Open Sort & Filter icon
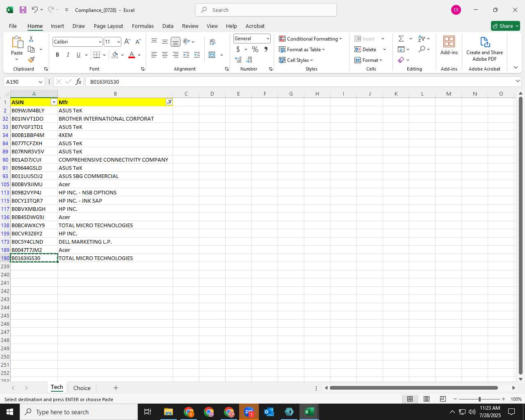Viewport: 525px width, 420px height. pyautogui.click(x=422, y=39)
